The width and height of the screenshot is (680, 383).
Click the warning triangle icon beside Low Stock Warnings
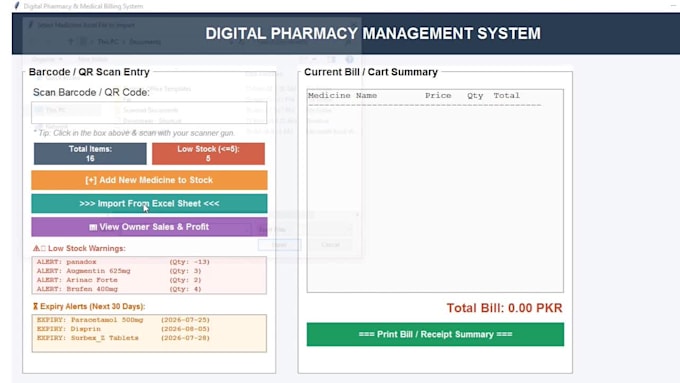(x=36, y=249)
